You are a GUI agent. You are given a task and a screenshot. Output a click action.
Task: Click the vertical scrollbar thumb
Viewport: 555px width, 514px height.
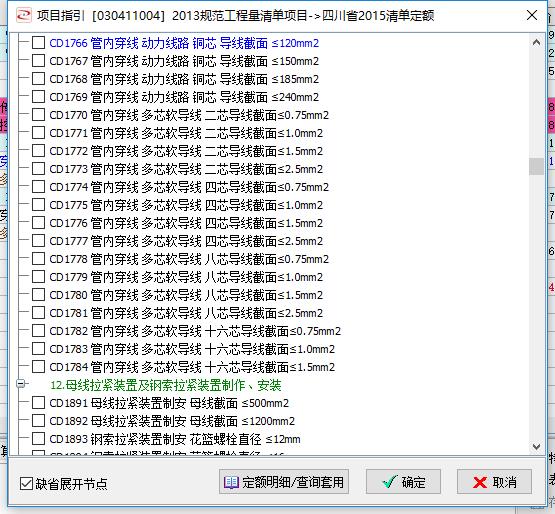tap(536, 166)
